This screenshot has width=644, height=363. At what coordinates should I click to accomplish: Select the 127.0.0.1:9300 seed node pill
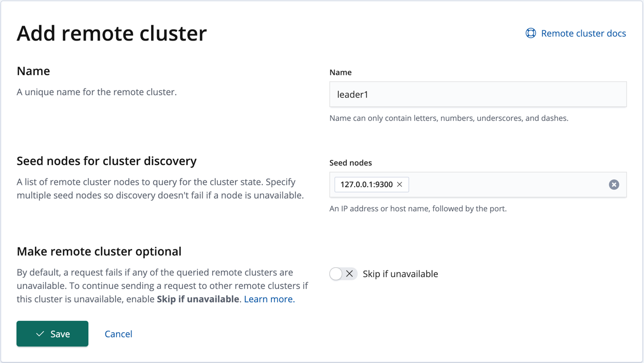tap(366, 184)
